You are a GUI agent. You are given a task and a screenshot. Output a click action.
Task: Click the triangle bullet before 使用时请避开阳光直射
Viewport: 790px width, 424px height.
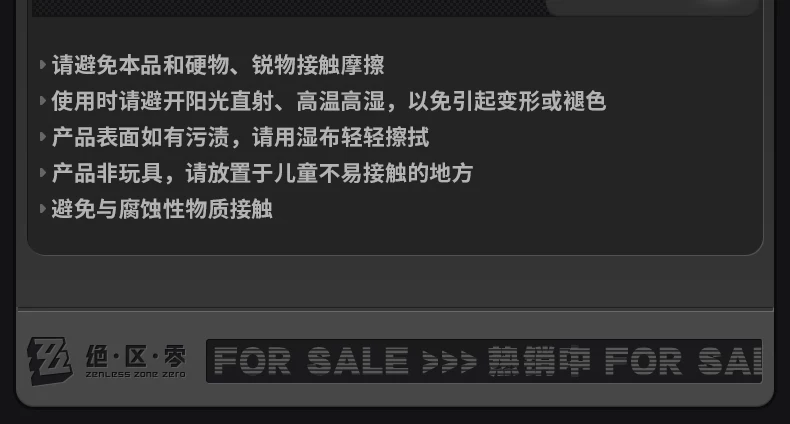coord(43,101)
